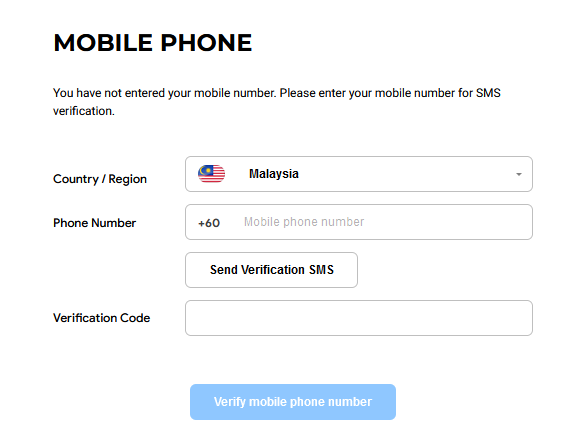
Task: Focus the Verification Code input box
Action: pyautogui.click(x=359, y=318)
